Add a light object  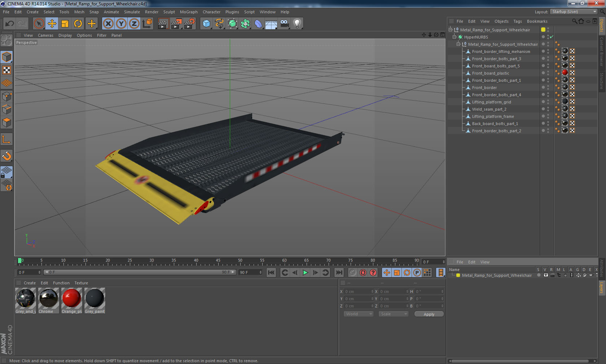click(x=297, y=24)
